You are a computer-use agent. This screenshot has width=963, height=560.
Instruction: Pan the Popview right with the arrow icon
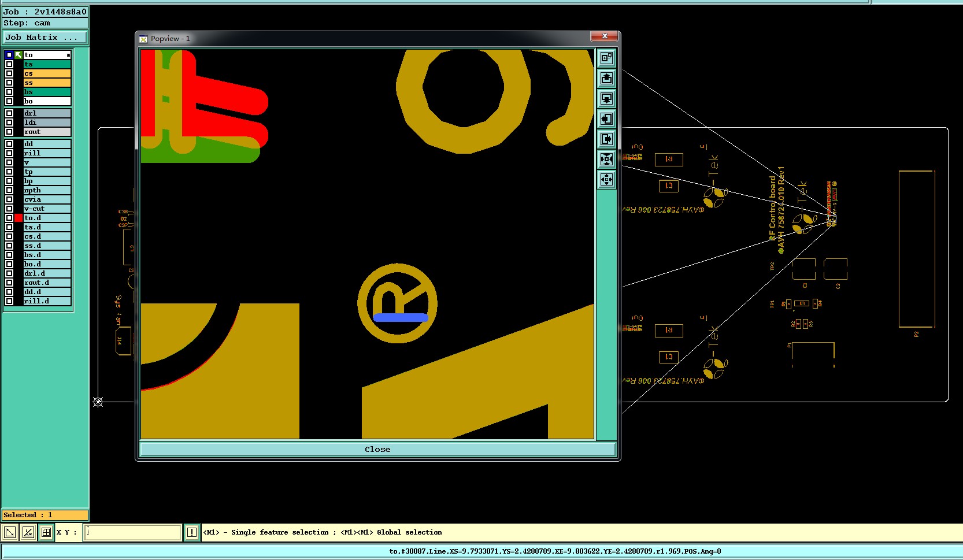[606, 139]
